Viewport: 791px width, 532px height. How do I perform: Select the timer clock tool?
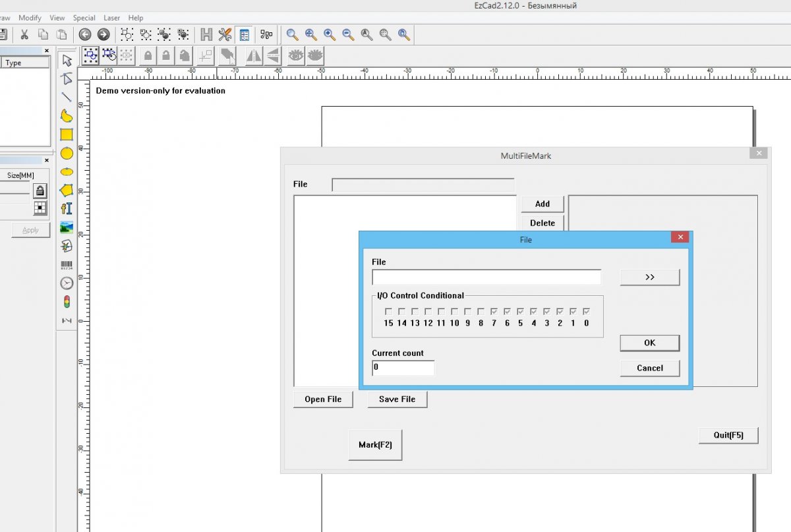coord(67,283)
